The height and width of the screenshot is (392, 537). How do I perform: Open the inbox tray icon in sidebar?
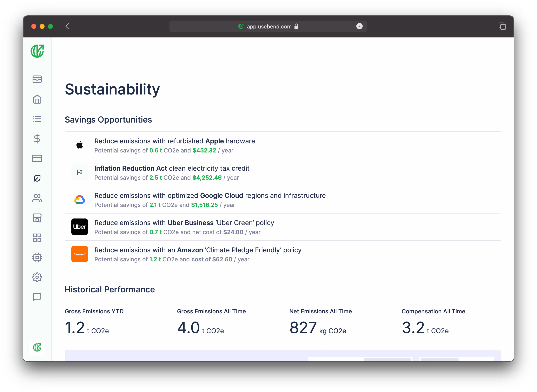(37, 79)
